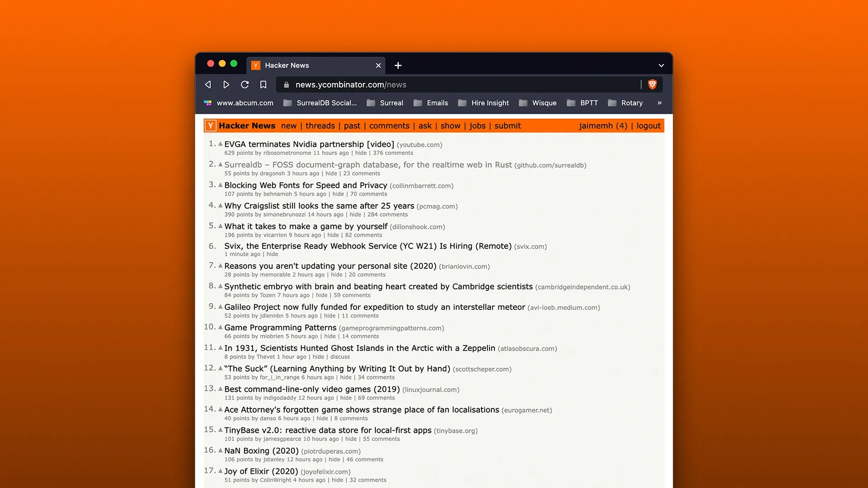This screenshot has height=488, width=868.
Task: Click the back navigation arrow icon
Action: point(208,84)
